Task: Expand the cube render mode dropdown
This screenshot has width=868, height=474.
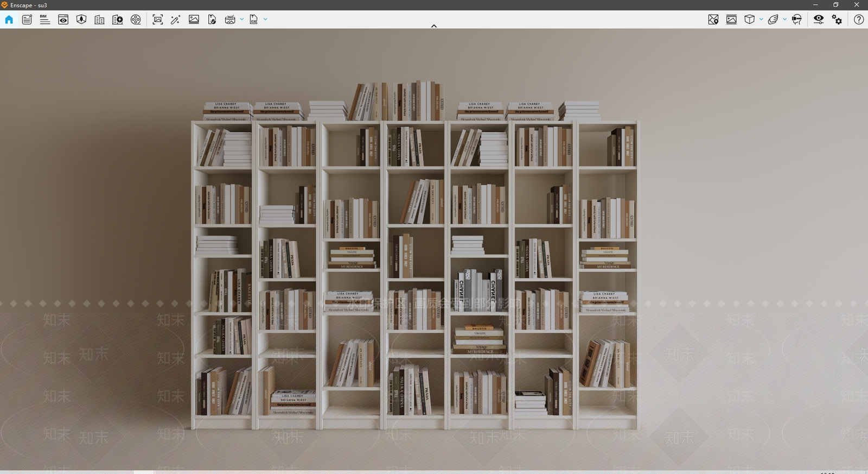Action: tap(761, 20)
